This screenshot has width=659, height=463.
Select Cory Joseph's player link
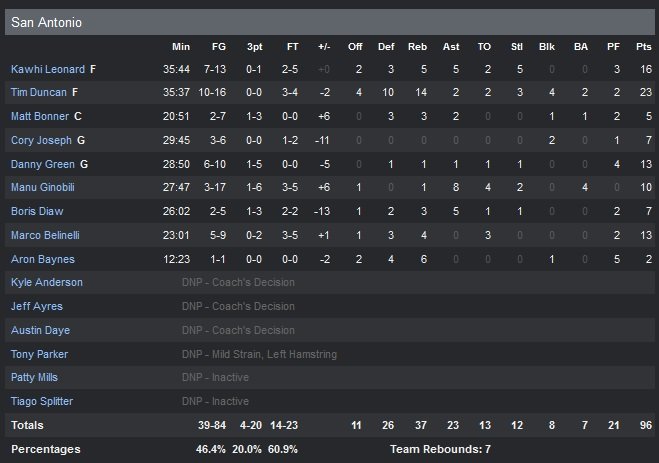40,140
